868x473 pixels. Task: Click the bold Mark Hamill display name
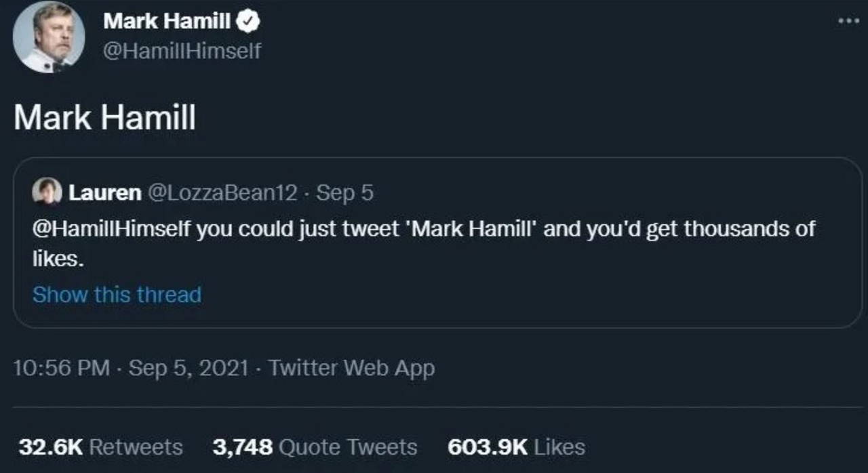point(167,22)
